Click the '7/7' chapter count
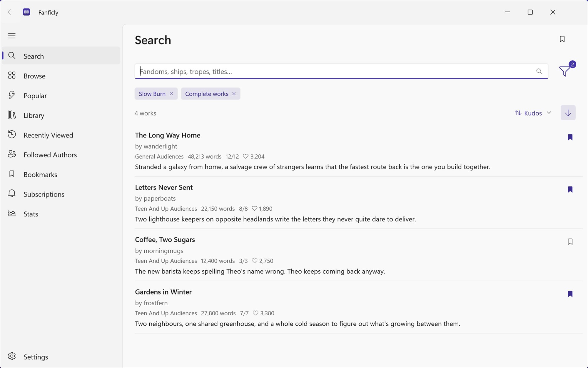 click(244, 313)
